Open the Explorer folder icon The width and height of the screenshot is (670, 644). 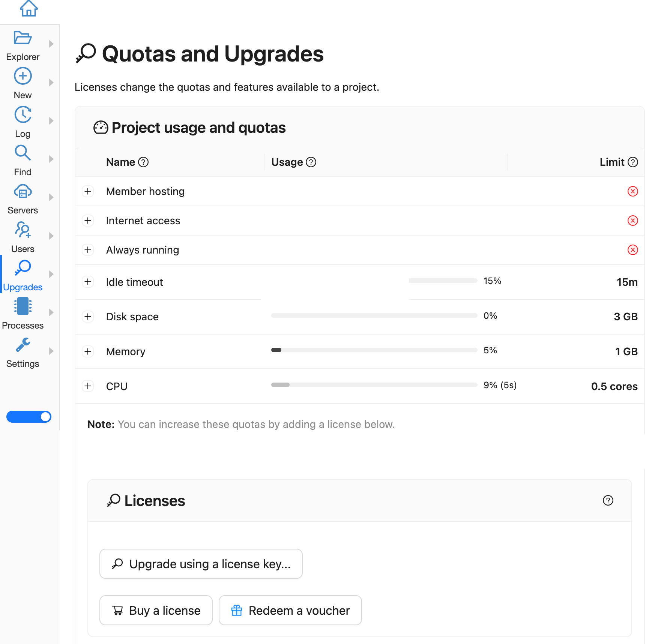pos(23,38)
